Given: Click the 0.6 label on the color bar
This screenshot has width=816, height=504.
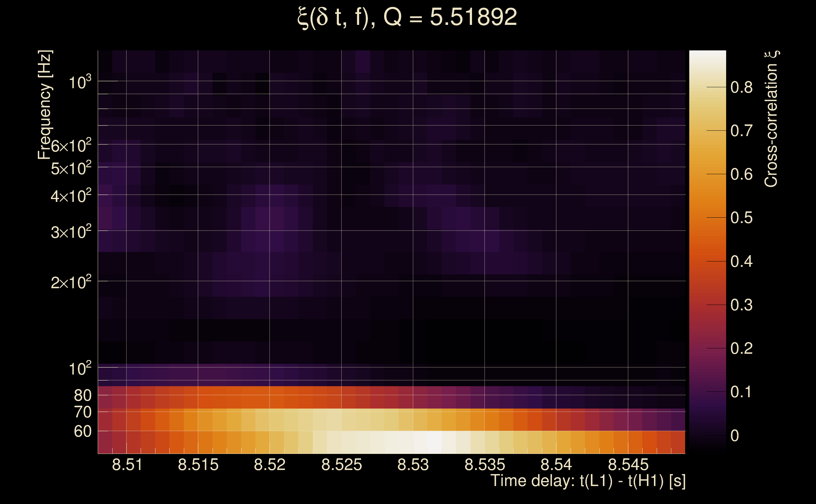Looking at the screenshot, I should (741, 174).
